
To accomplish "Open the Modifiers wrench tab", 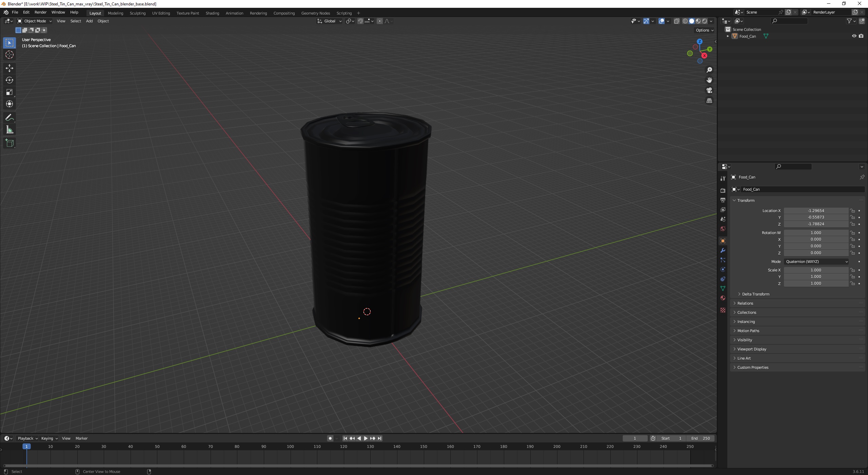I will point(723,250).
